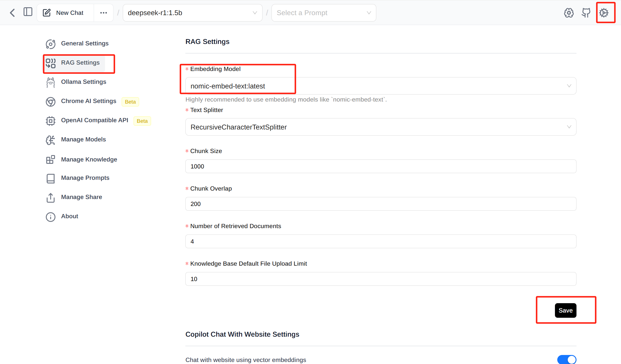Screen dimensions: 621x364
Task: Click the settings gear icon top right
Action: pyautogui.click(x=604, y=13)
